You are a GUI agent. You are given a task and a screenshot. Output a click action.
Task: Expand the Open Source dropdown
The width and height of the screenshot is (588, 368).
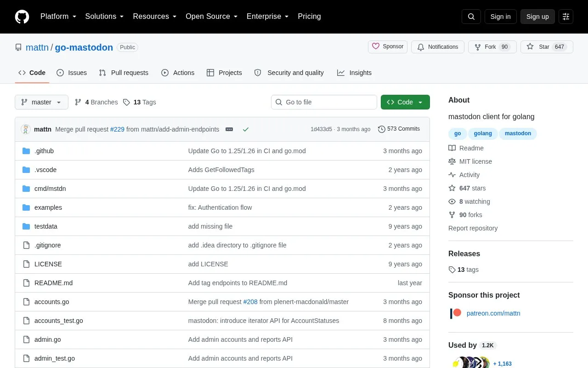[211, 17]
